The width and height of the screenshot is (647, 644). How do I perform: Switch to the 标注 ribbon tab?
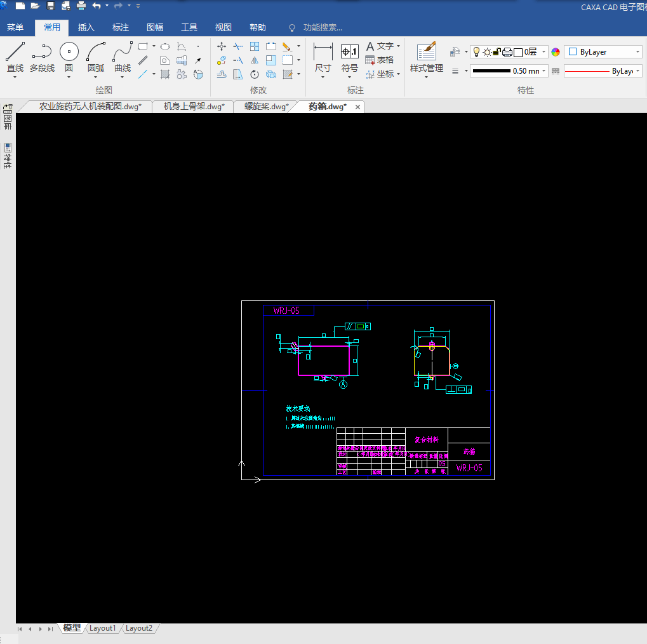click(x=121, y=27)
